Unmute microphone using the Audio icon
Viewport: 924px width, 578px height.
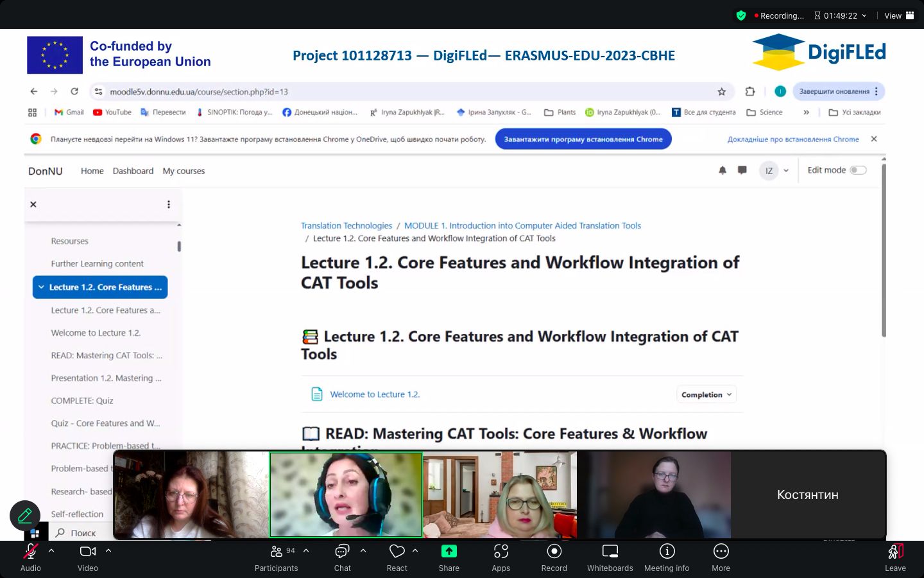30,552
